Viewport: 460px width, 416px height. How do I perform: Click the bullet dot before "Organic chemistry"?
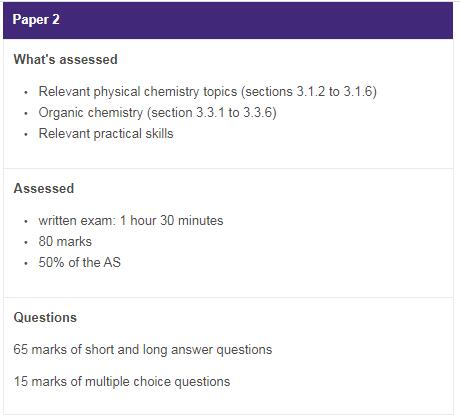(26, 114)
